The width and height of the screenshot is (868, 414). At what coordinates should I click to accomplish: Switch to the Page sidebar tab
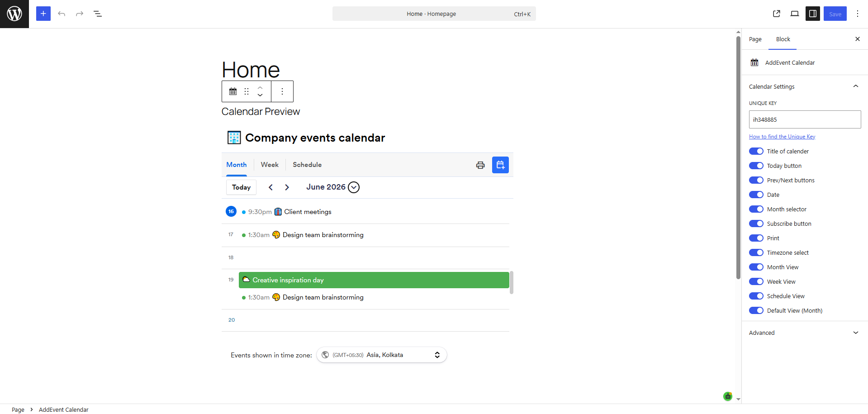[755, 39]
